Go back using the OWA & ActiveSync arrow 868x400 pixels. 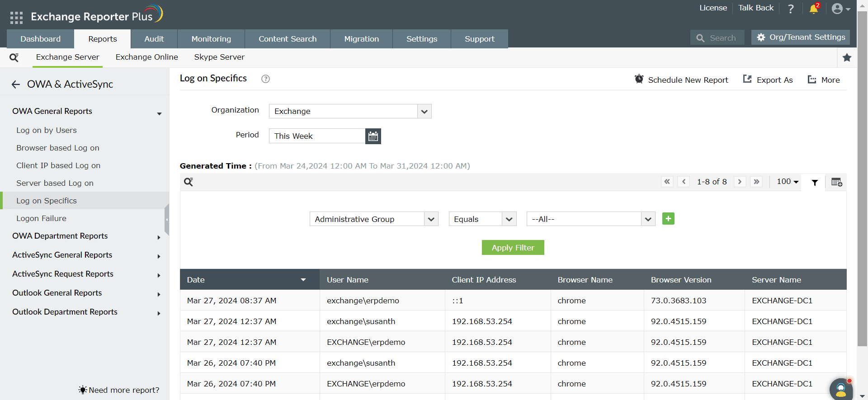coord(16,85)
